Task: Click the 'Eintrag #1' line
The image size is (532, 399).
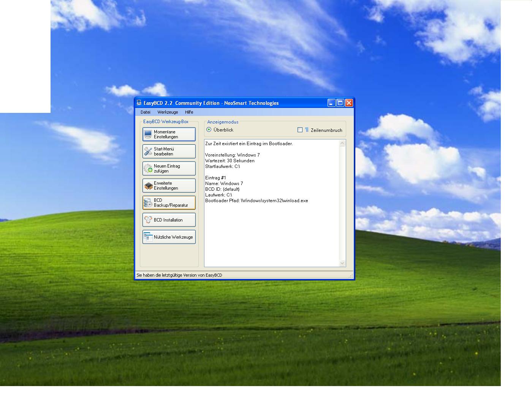Action: tap(215, 178)
